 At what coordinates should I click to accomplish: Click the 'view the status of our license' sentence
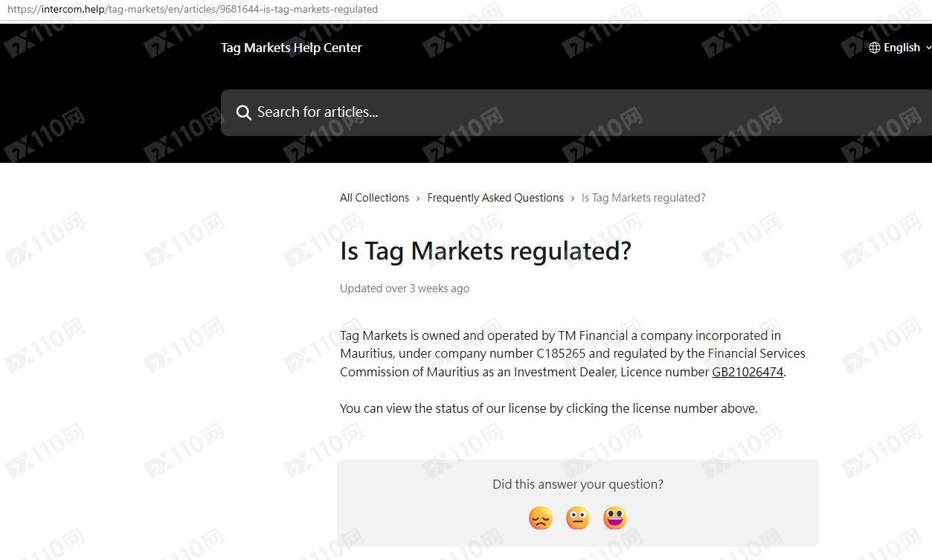549,408
